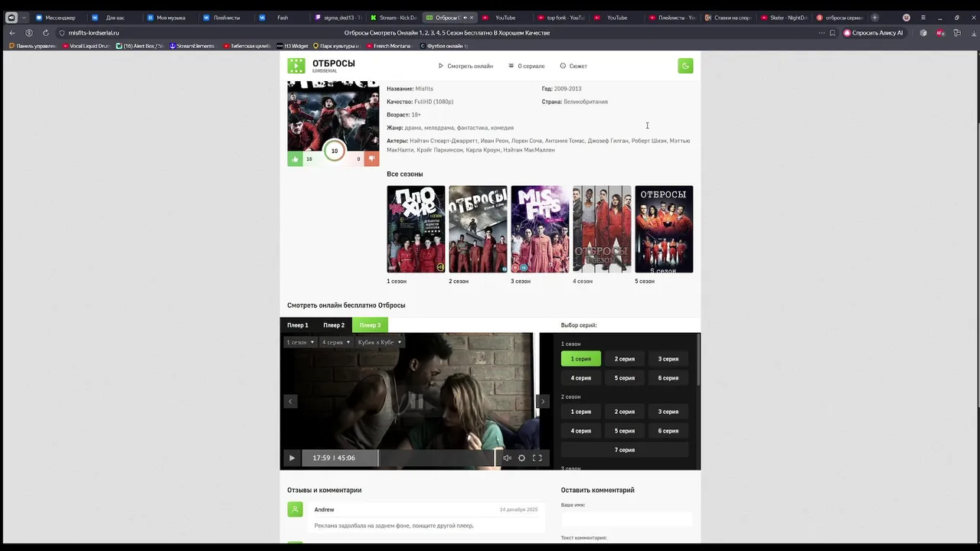This screenshot has width=980, height=551.
Task: Open the Смотреть онлайн menu link
Action: (465, 66)
